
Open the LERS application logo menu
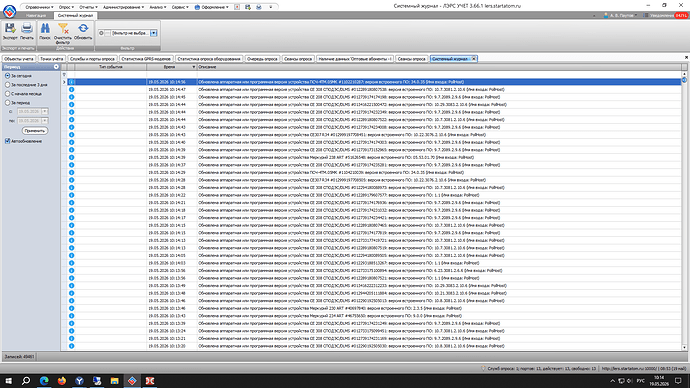pyautogui.click(x=10, y=11)
